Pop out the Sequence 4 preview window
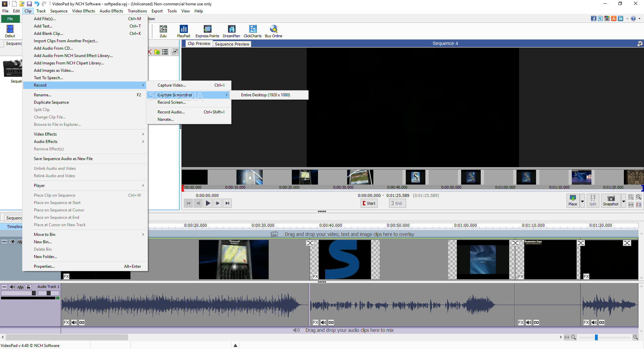Image resolution: width=644 pixels, height=349 pixels. coord(640,43)
